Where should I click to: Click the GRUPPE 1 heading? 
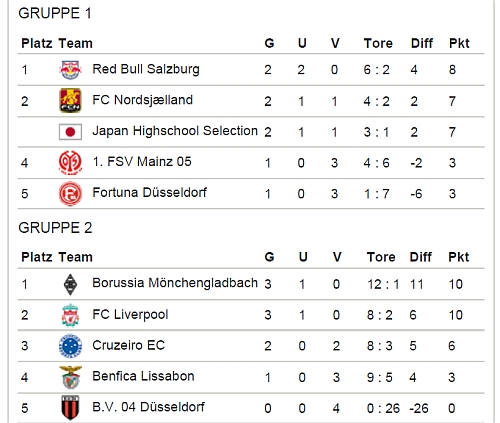[55, 13]
